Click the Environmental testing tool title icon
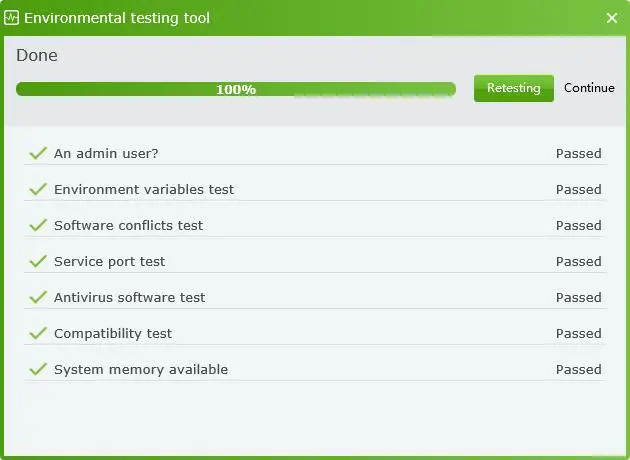The image size is (630, 460). (12, 18)
